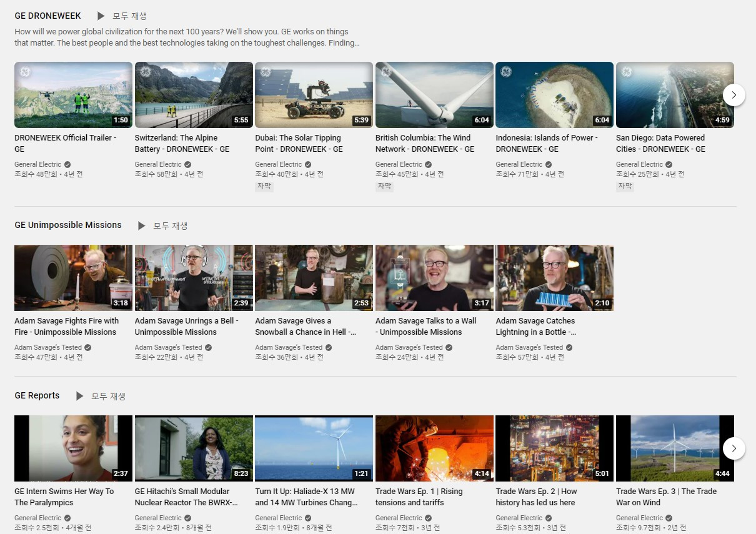
Task: Open the GE DRONEWEEK playlist title
Action: click(47, 16)
